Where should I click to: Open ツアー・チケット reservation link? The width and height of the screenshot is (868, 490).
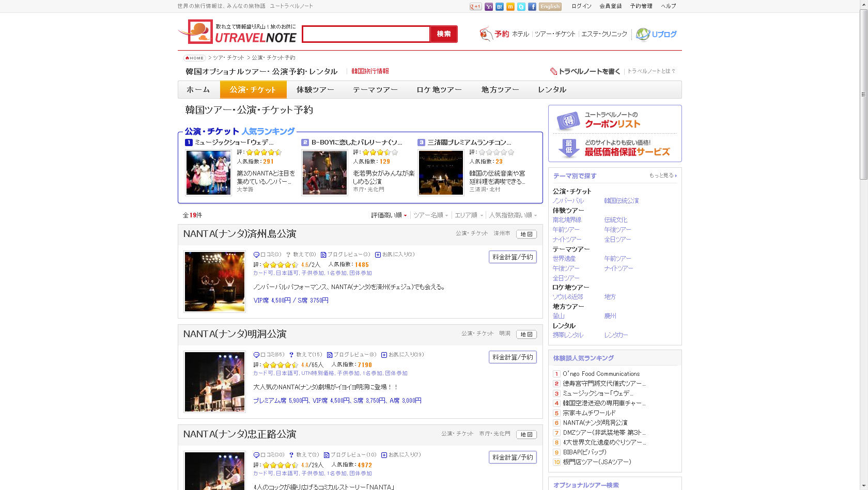[555, 34]
